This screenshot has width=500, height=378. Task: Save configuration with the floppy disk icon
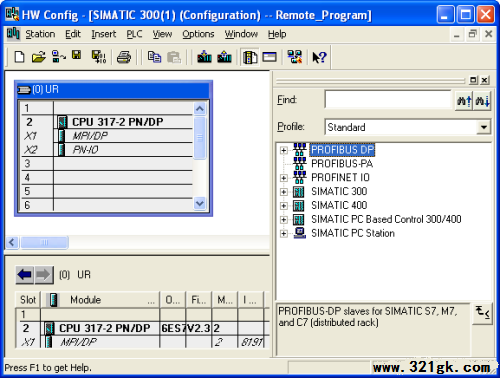[x=77, y=55]
